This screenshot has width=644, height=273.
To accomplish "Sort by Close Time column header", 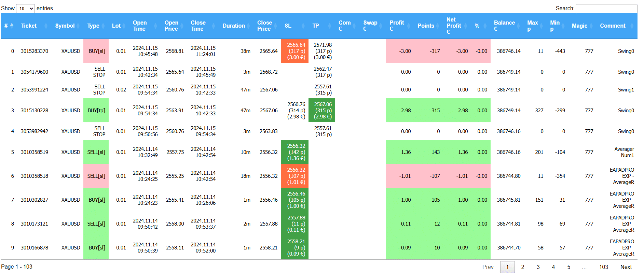I will point(198,26).
